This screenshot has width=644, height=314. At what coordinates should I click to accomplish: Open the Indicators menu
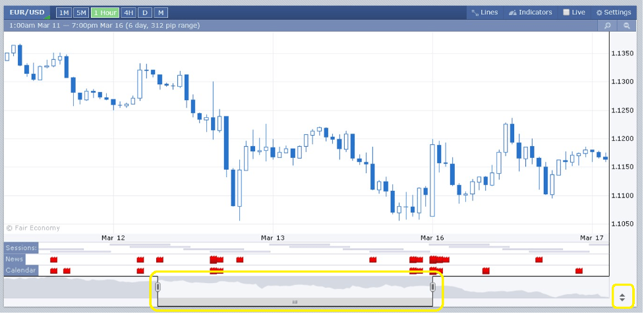pyautogui.click(x=530, y=13)
